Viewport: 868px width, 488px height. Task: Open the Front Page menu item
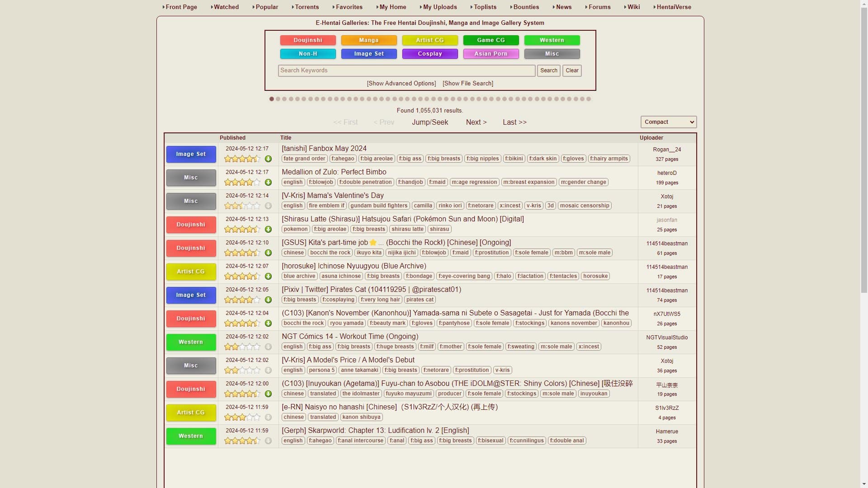point(181,7)
